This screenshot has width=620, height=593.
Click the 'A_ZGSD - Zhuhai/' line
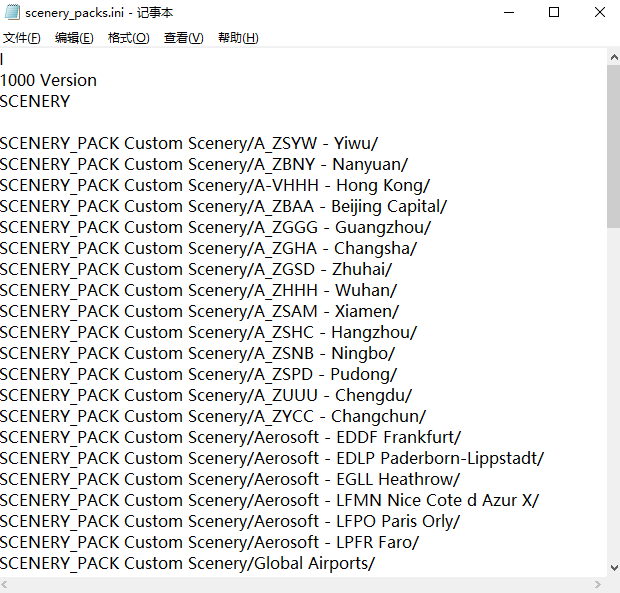196,269
